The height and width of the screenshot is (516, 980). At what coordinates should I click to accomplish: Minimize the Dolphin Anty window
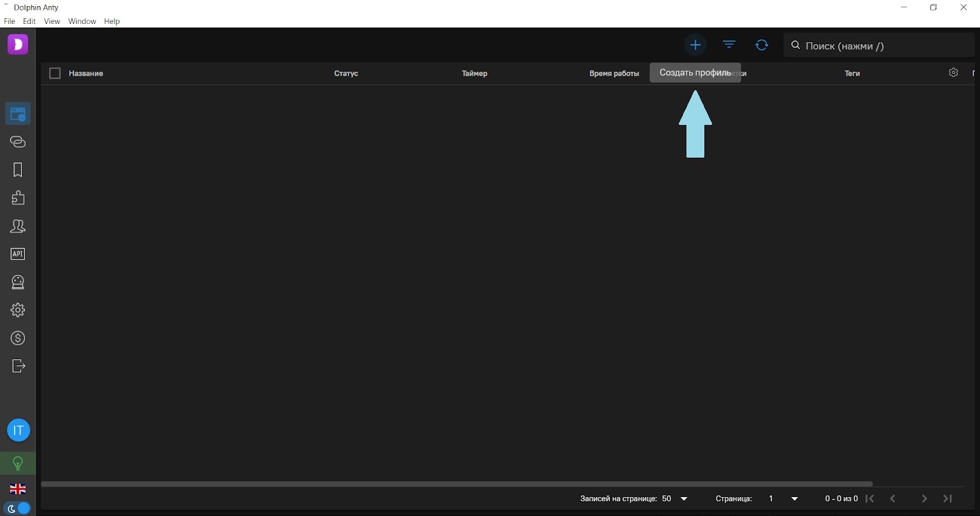point(904,7)
